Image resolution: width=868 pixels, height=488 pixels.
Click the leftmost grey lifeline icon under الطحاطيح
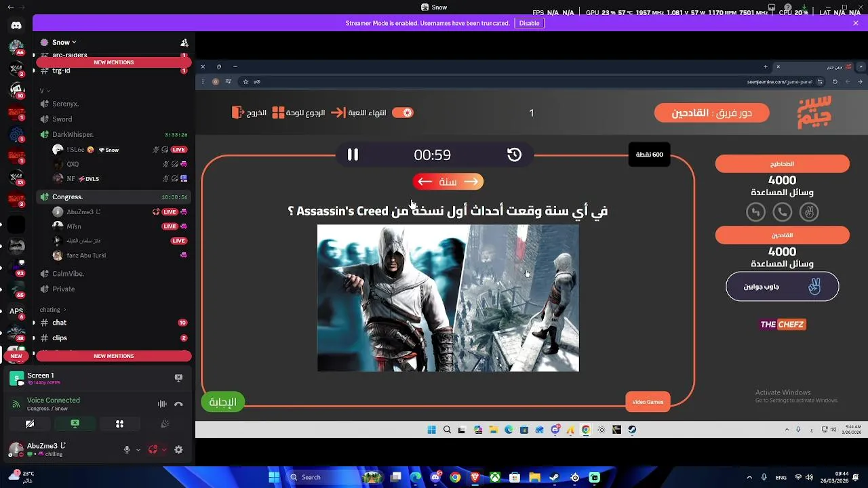(x=755, y=212)
